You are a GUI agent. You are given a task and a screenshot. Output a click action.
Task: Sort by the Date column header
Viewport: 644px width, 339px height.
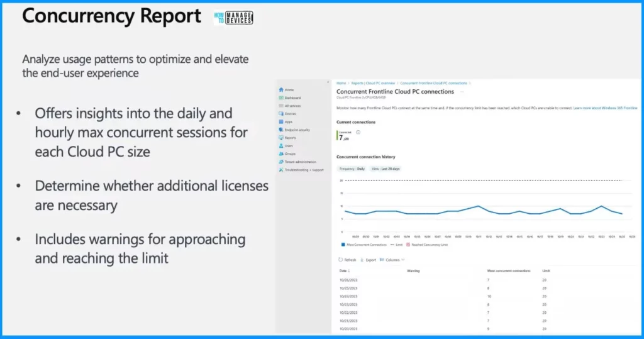click(345, 271)
